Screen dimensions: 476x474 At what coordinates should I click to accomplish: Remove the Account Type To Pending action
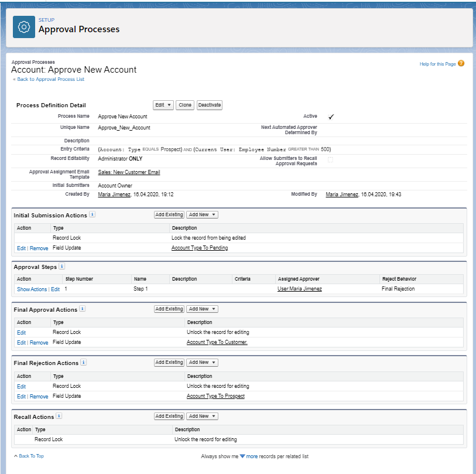[39, 248]
